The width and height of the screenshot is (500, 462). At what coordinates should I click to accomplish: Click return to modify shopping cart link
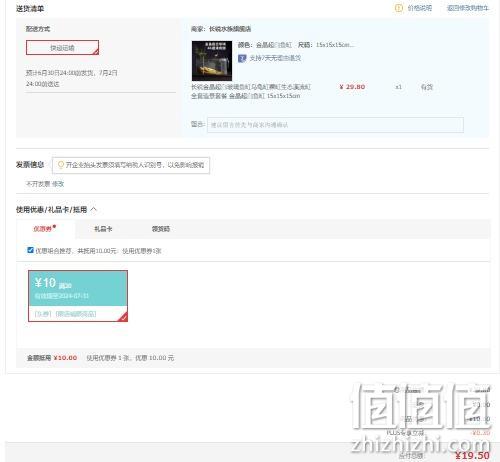click(468, 8)
